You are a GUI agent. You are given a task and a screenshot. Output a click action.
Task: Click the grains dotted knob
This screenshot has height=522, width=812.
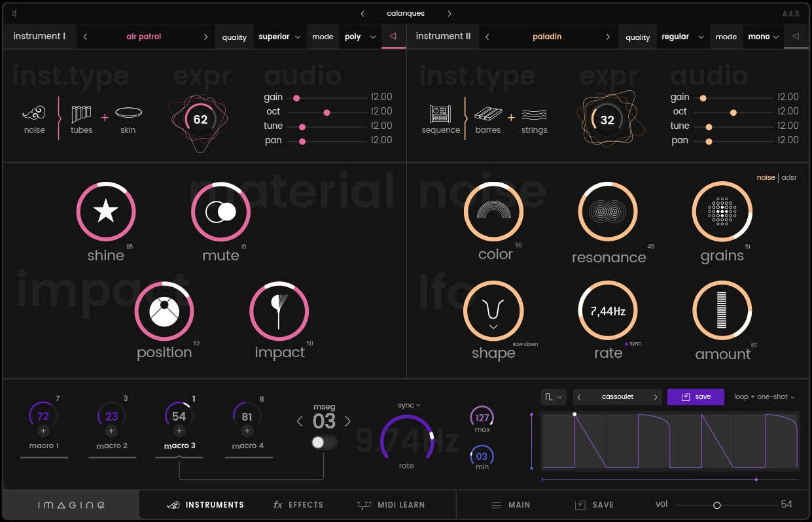pyautogui.click(x=722, y=211)
